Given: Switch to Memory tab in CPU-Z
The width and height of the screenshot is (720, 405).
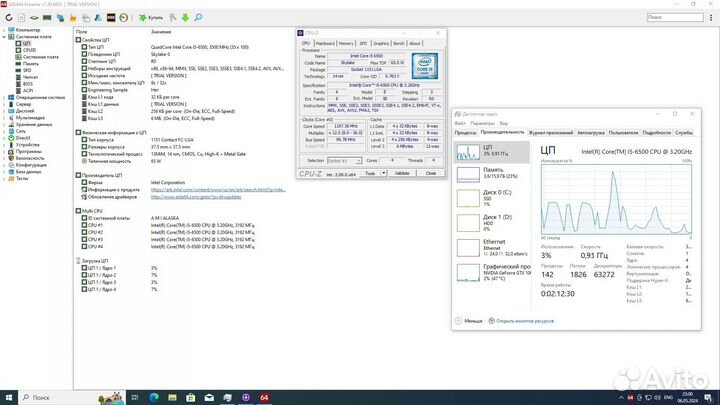Looking at the screenshot, I should pyautogui.click(x=346, y=43).
